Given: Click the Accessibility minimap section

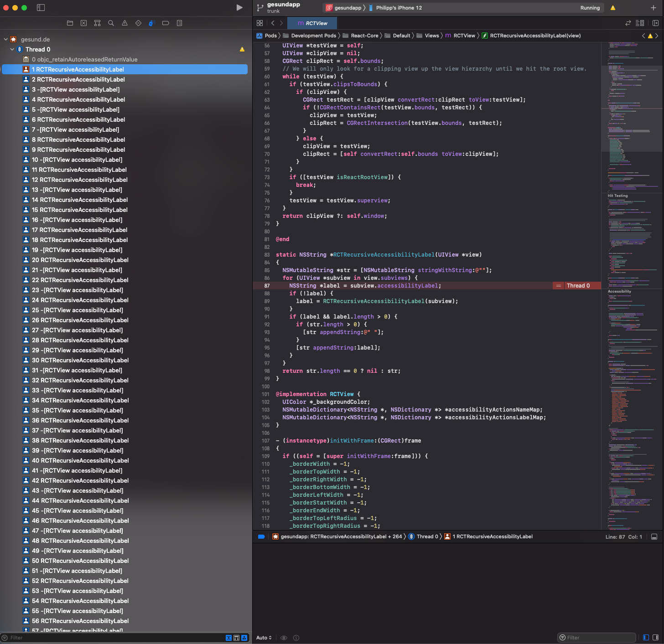Looking at the screenshot, I should [619, 291].
